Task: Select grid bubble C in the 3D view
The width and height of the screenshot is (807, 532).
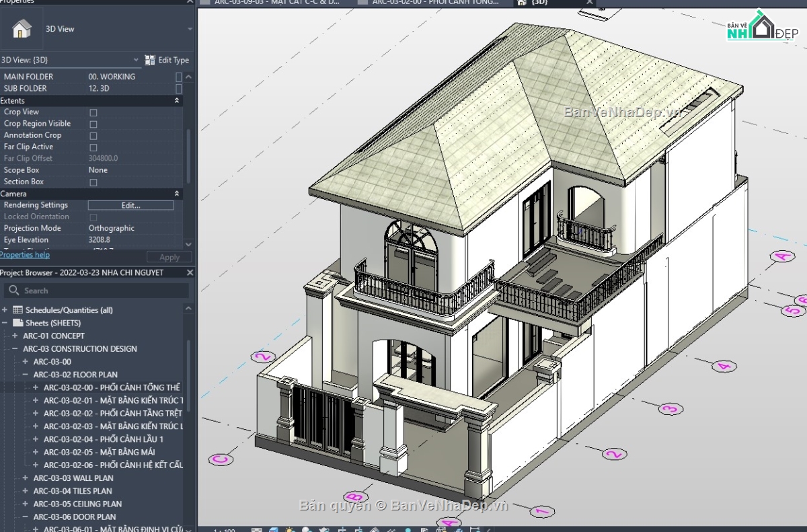Action: pyautogui.click(x=221, y=460)
